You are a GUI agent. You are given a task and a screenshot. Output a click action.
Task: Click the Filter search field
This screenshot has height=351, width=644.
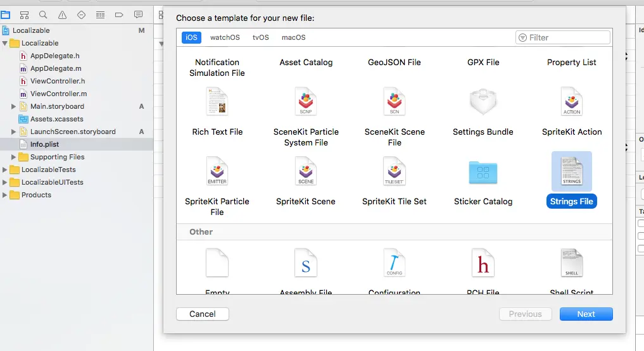[563, 38]
